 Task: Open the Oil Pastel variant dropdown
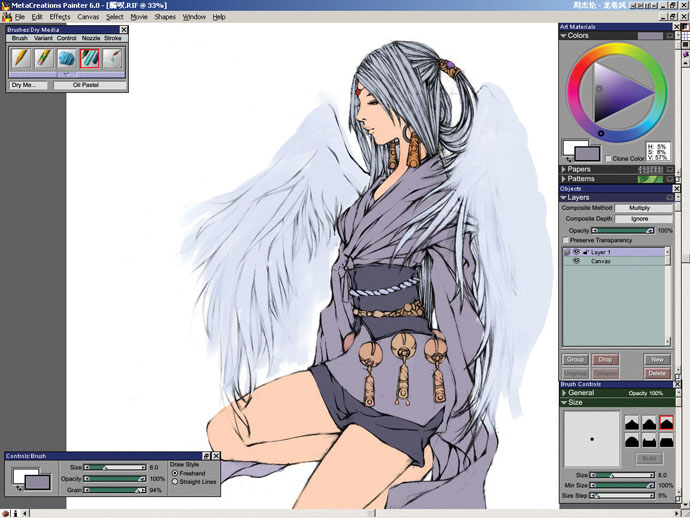[90, 85]
